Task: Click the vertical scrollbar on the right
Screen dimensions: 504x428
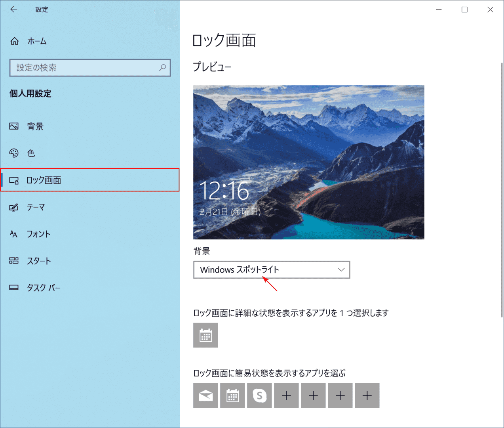Action: pyautogui.click(x=502, y=189)
